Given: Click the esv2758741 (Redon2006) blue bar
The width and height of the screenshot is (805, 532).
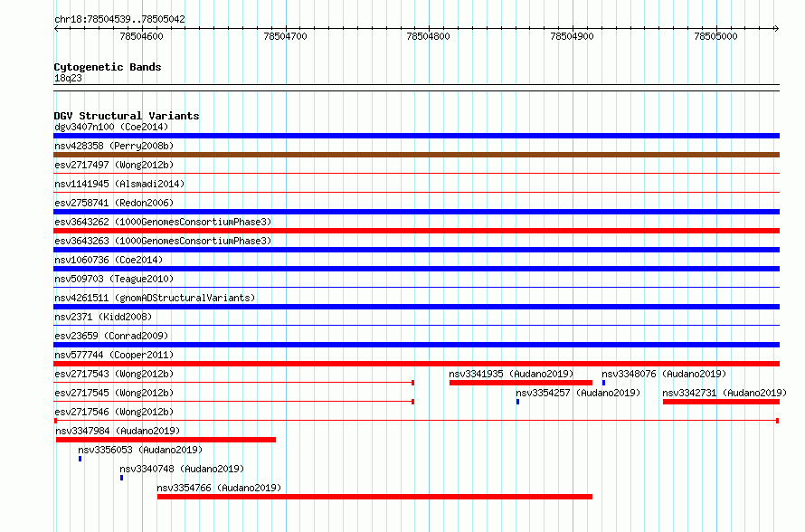Looking at the screenshot, I should pos(416,212).
